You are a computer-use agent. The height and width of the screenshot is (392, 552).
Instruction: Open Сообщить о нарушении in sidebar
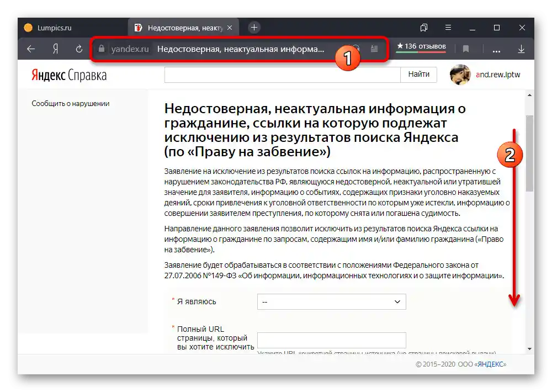click(71, 104)
